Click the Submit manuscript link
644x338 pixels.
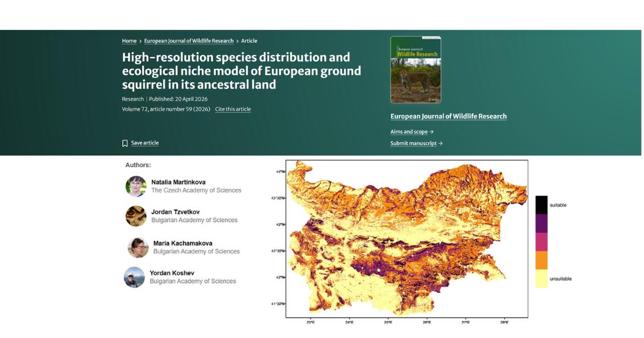point(417,143)
